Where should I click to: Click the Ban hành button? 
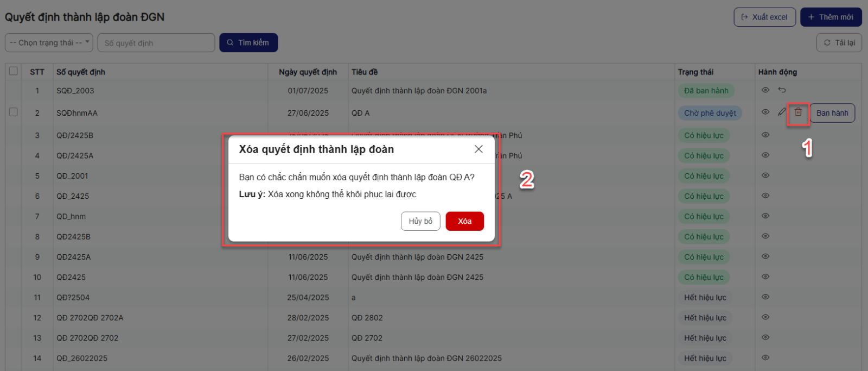pyautogui.click(x=832, y=113)
